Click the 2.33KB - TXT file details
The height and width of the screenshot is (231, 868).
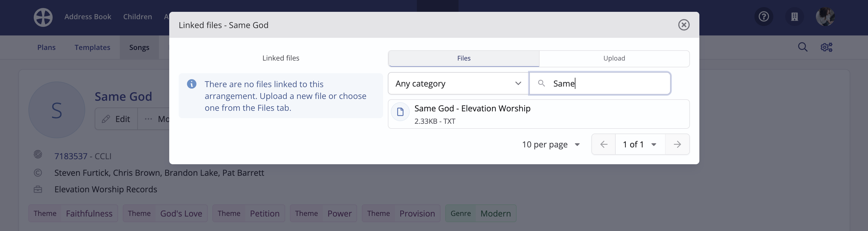pos(435,121)
